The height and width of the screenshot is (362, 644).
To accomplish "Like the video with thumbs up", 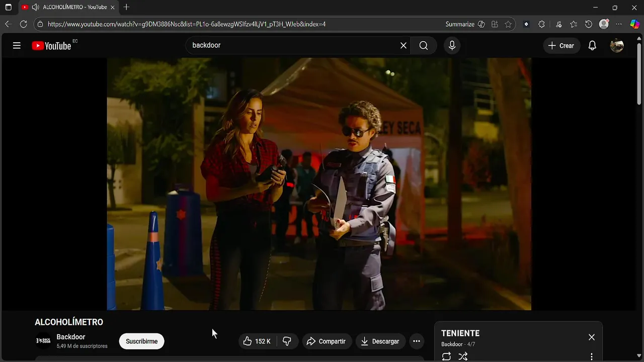I will [257, 341].
